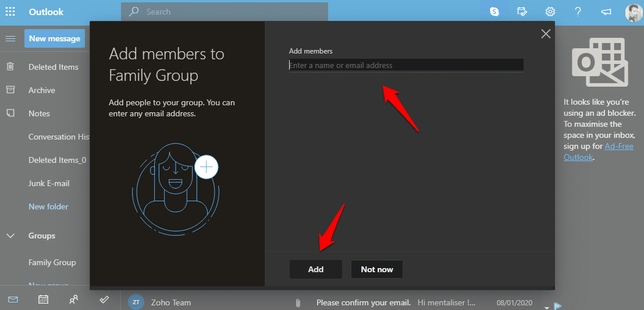Screen dimensions: 644x310
Task: Click the 08/01/2020 date
Action: point(515,303)
